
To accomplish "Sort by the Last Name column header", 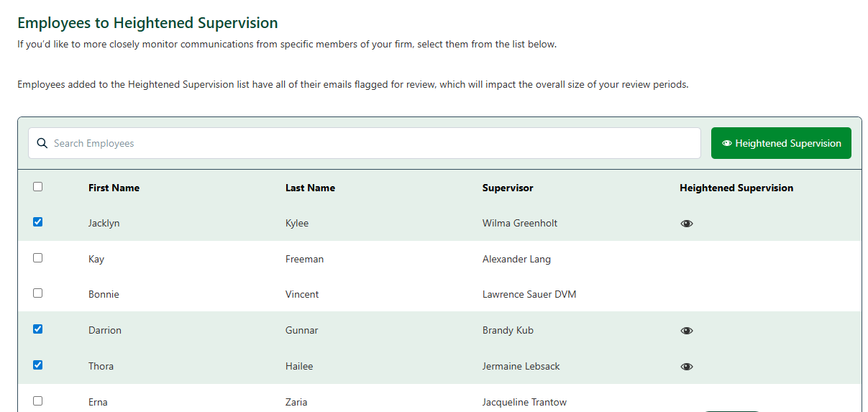I will (310, 188).
